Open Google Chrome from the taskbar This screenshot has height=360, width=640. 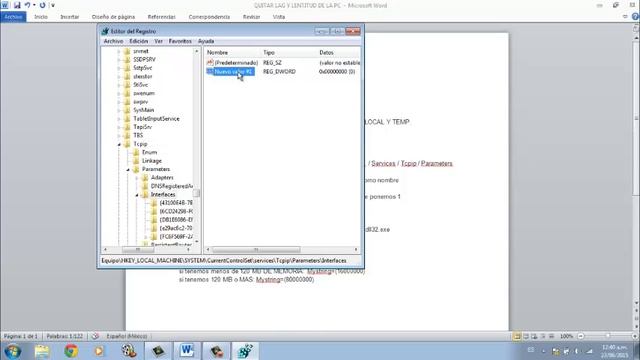click(71, 351)
